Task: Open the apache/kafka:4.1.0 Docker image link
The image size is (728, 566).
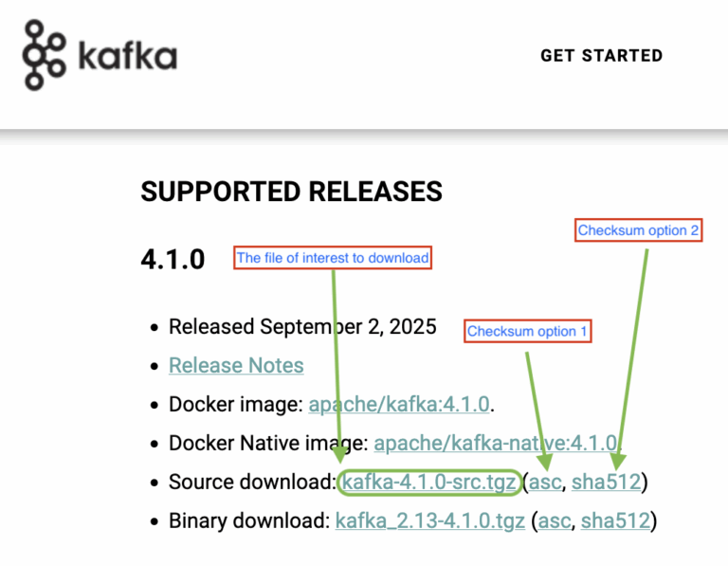Action: [x=399, y=405]
